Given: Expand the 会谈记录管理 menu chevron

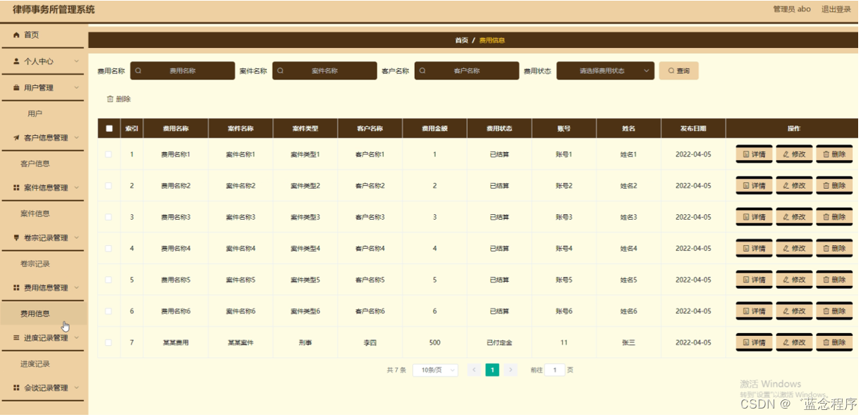Looking at the screenshot, I should point(76,388).
